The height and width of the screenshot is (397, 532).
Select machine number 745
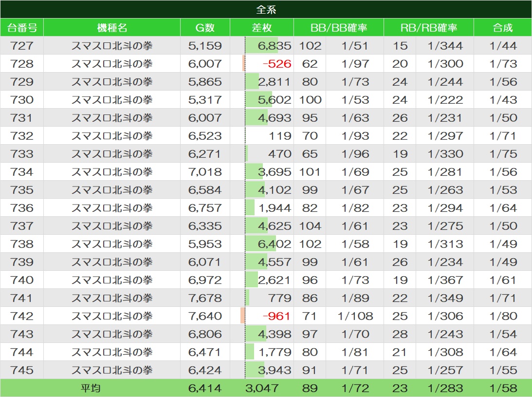tap(22, 370)
